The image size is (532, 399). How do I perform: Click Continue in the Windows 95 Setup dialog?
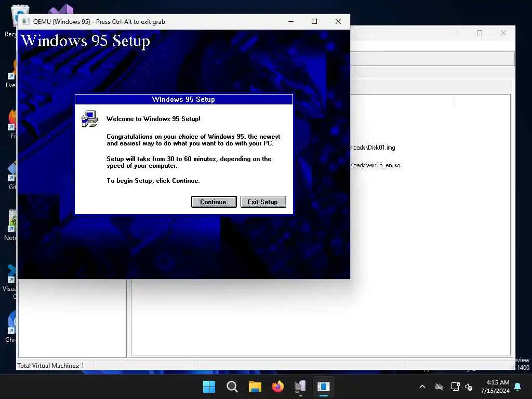pos(214,202)
